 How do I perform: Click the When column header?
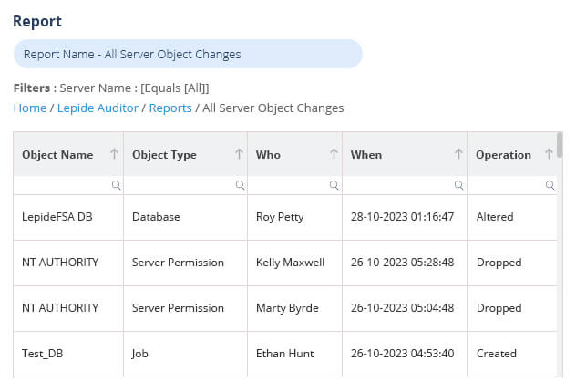(x=405, y=154)
